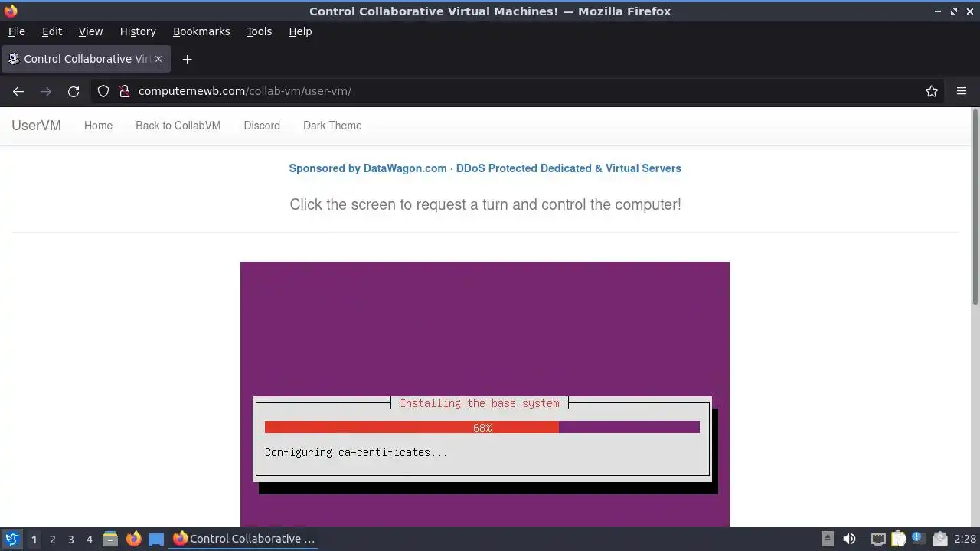Open the Edit menu
The height and width of the screenshot is (551, 980).
coord(52,31)
